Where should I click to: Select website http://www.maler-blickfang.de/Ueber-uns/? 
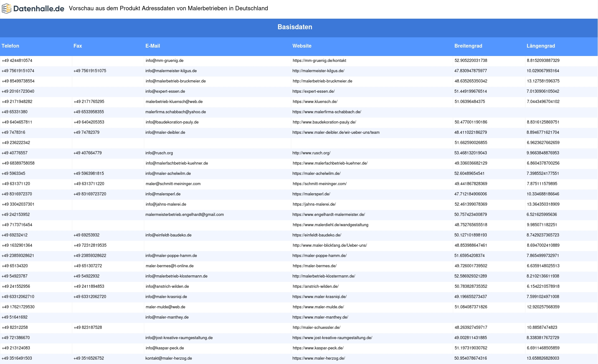coord(330,245)
